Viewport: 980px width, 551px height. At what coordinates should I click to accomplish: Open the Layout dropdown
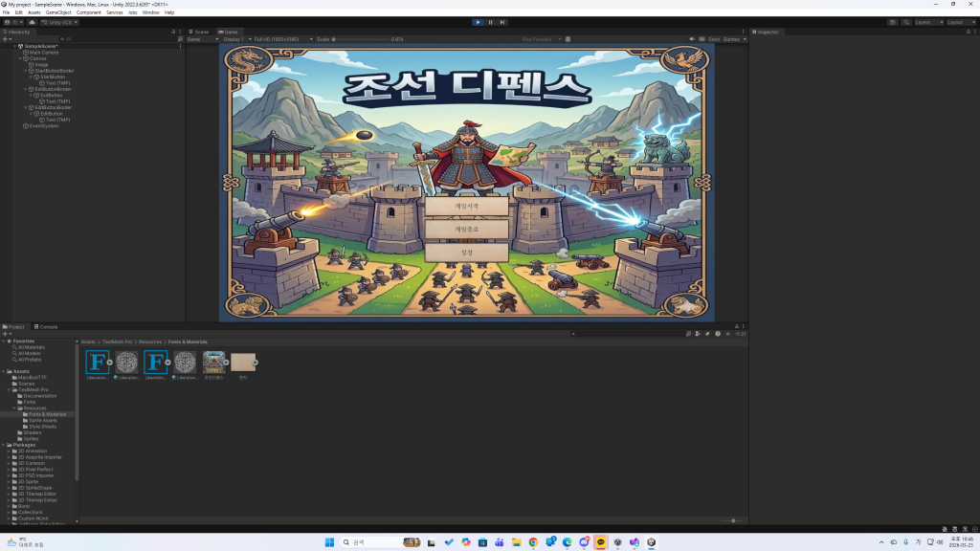[960, 22]
